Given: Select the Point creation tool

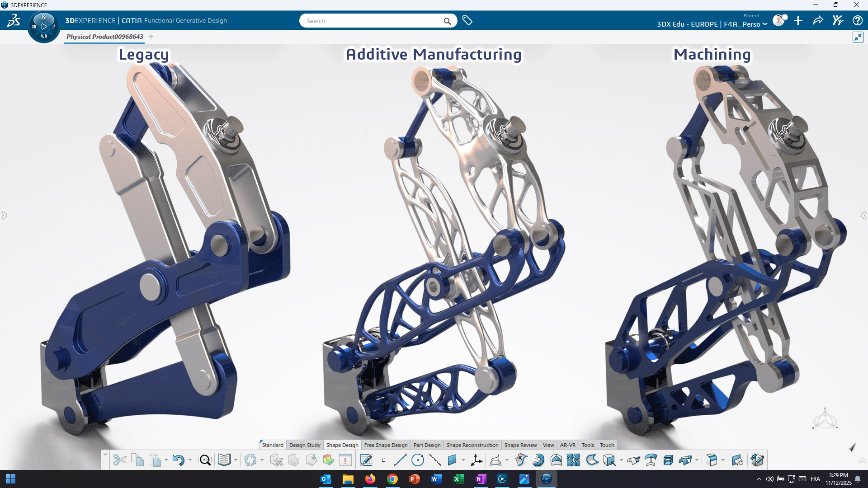Looking at the screenshot, I should coord(384,460).
